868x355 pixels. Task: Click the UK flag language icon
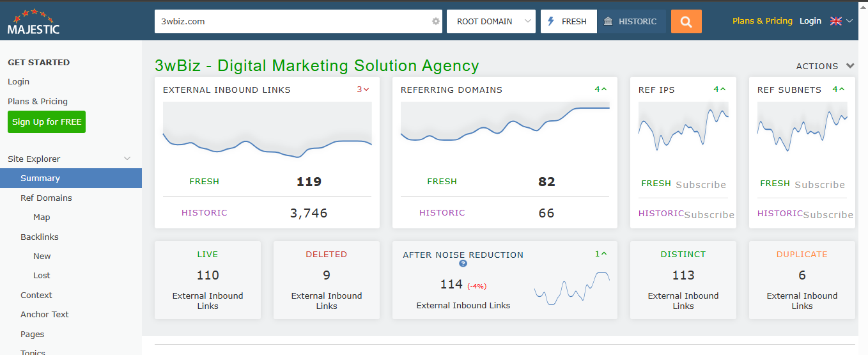[836, 21]
